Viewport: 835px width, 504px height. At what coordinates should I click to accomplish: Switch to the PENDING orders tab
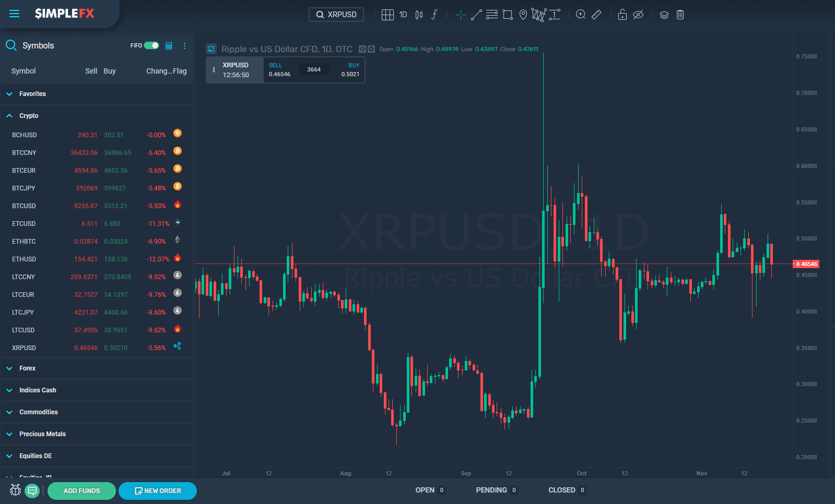[x=496, y=490]
